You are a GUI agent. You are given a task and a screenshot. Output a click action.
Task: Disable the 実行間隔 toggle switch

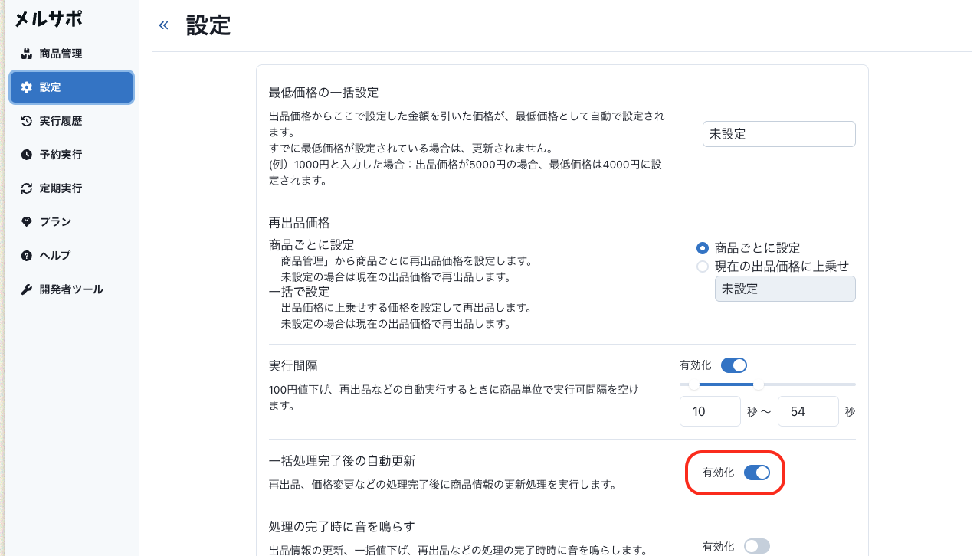coord(734,365)
